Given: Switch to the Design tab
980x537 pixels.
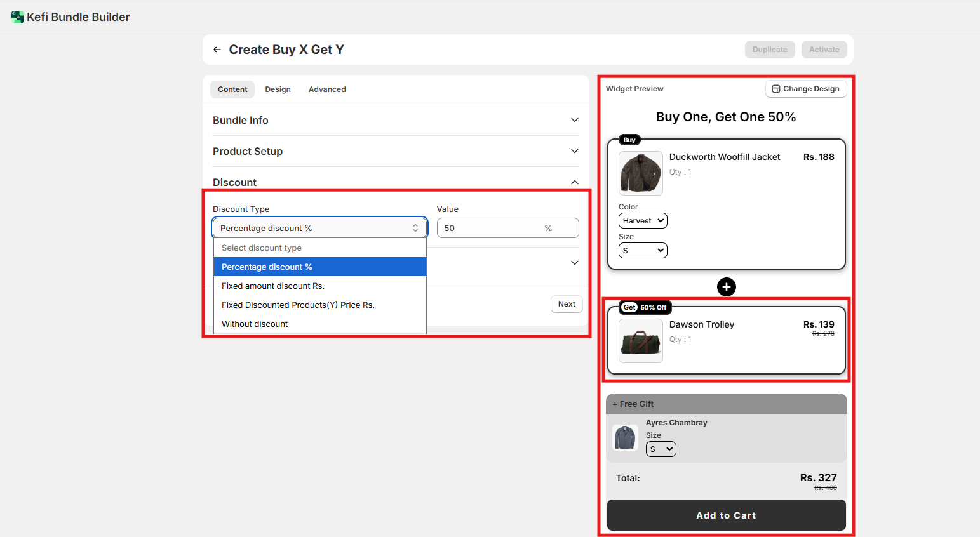Looking at the screenshot, I should click(x=278, y=89).
